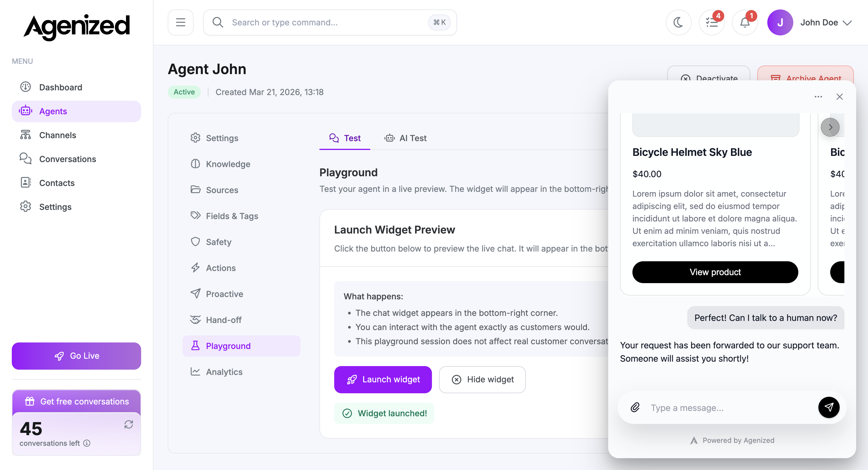The image size is (868, 470).
Task: Select the Playground section
Action: coord(241,346)
